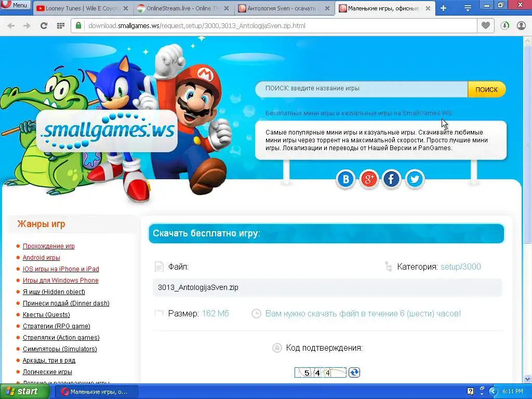Click the Бесплатные мини игры heading text
Screen dimensions: 532x399
[x=358, y=113]
